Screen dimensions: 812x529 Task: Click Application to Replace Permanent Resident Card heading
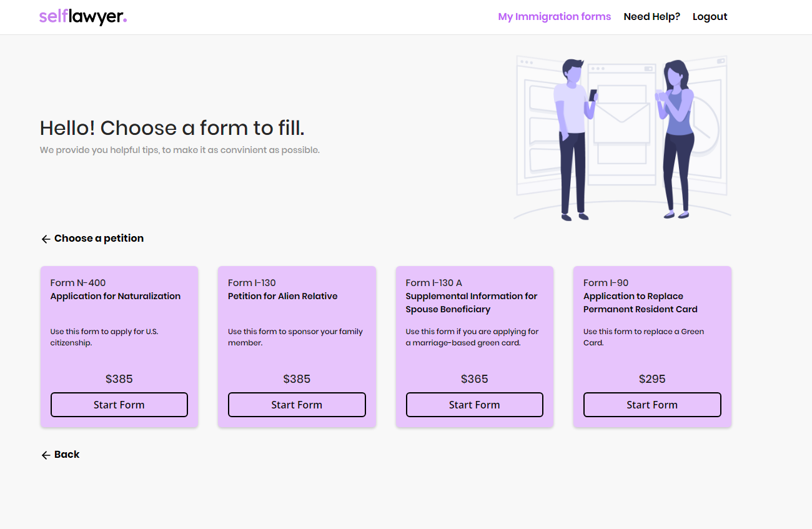pos(640,303)
